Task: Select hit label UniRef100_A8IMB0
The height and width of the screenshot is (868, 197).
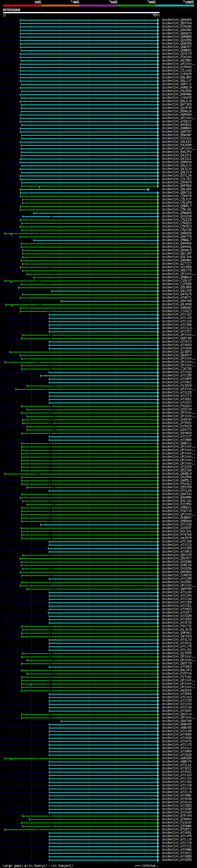Action: pyautogui.click(x=177, y=61)
